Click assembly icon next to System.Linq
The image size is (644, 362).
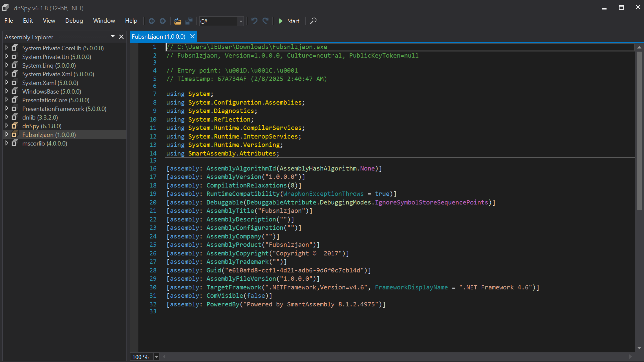pyautogui.click(x=15, y=65)
